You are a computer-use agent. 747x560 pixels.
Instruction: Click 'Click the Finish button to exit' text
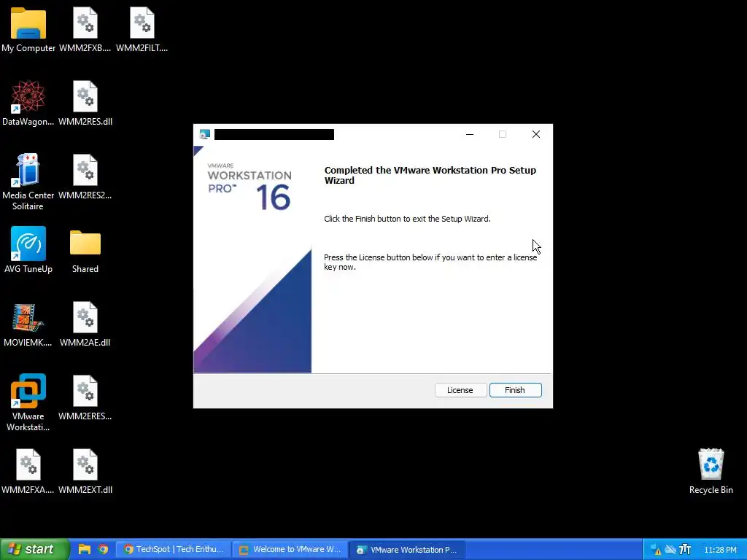click(x=407, y=219)
